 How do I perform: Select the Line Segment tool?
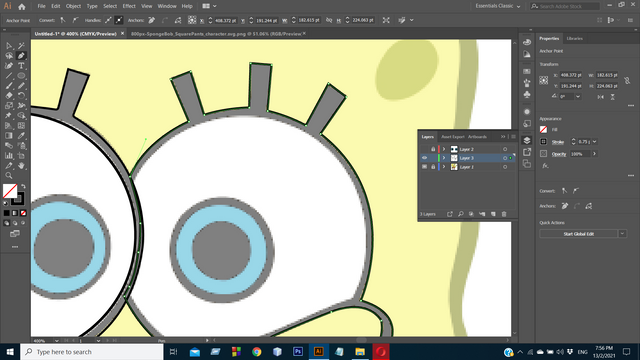tap(9, 76)
